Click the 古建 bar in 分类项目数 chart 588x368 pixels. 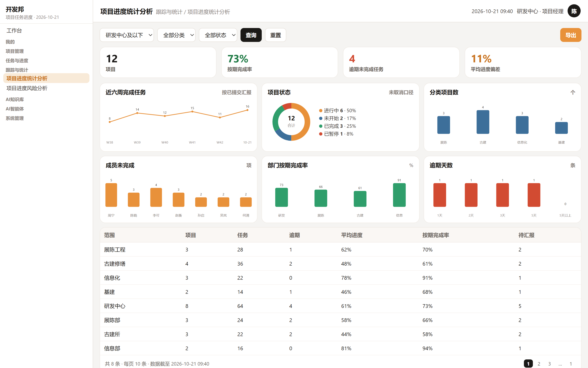[483, 122]
